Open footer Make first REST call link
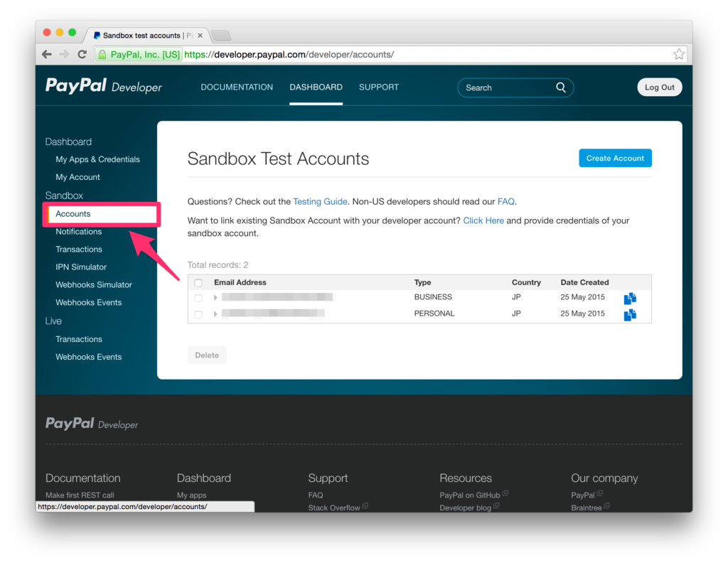 coord(80,495)
